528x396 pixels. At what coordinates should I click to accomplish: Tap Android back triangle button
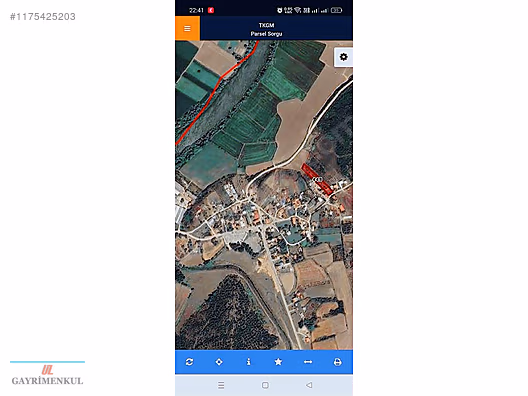point(309,385)
